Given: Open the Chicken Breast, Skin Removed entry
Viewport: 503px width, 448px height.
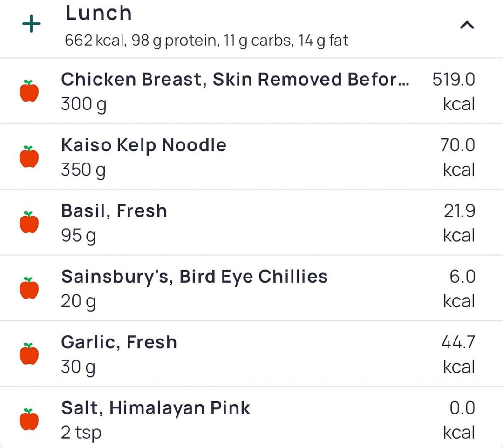Looking at the screenshot, I should click(251, 91).
